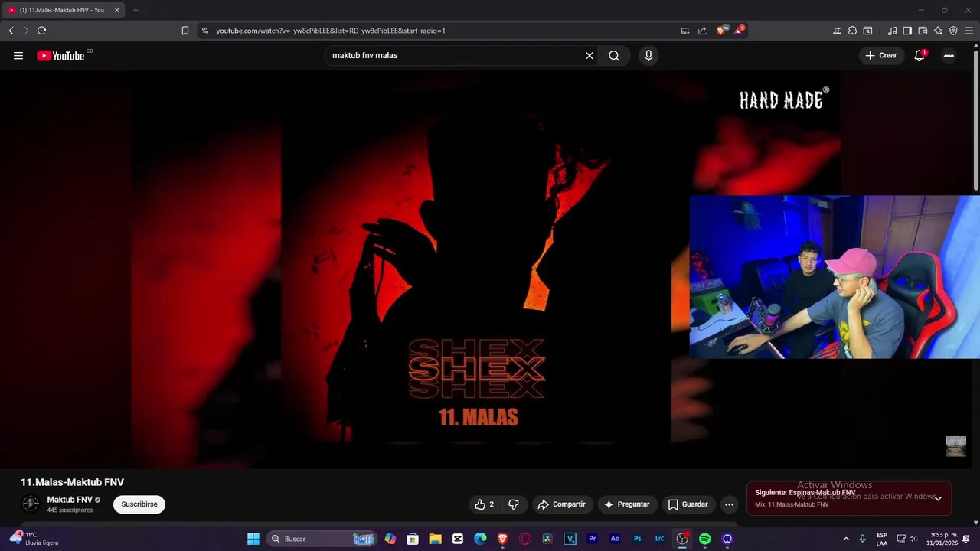The height and width of the screenshot is (551, 980).
Task: Launch Spotify from the taskbar
Action: (704, 539)
